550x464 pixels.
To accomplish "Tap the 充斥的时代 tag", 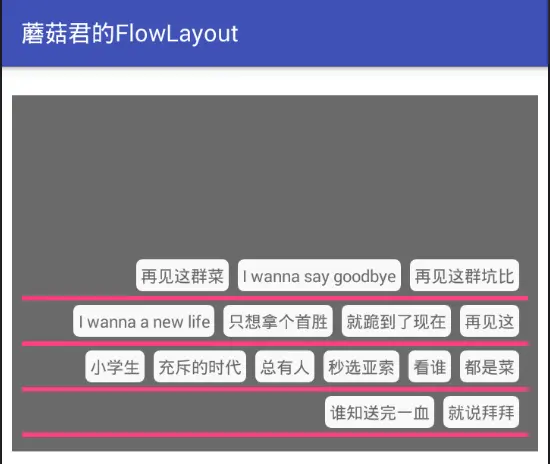I will (200, 367).
